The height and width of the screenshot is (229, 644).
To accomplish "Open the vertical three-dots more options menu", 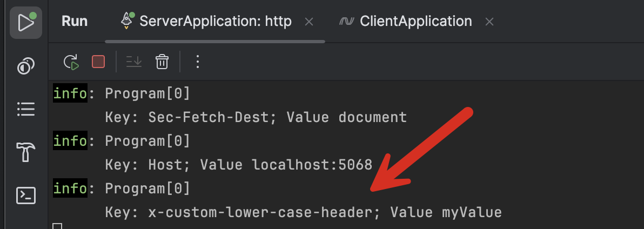I will pyautogui.click(x=197, y=62).
